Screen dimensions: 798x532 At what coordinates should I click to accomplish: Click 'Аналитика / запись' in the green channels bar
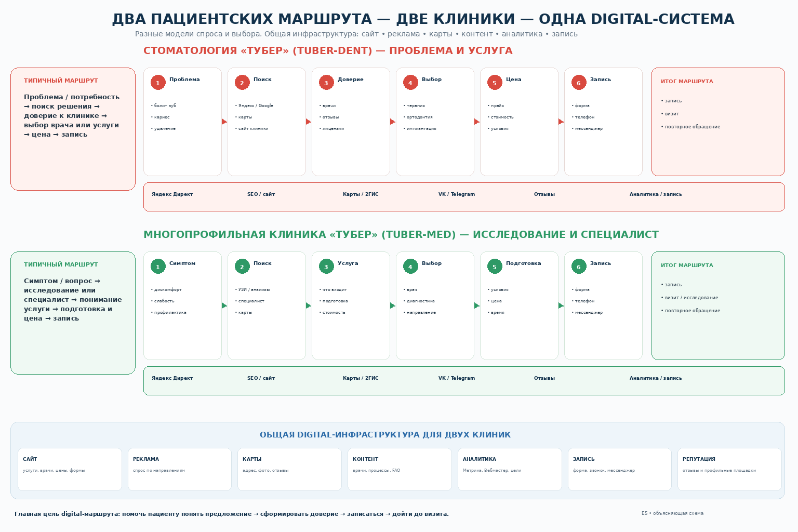[x=656, y=378]
